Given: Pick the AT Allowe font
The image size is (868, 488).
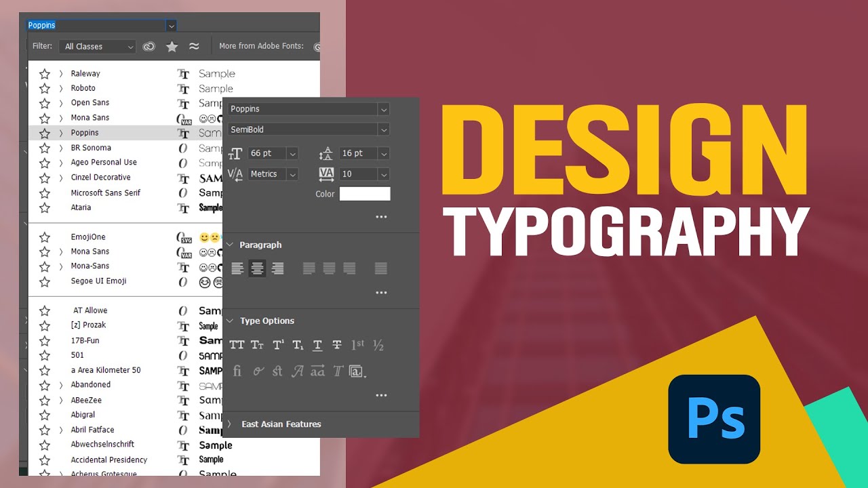Looking at the screenshot, I should 90,310.
